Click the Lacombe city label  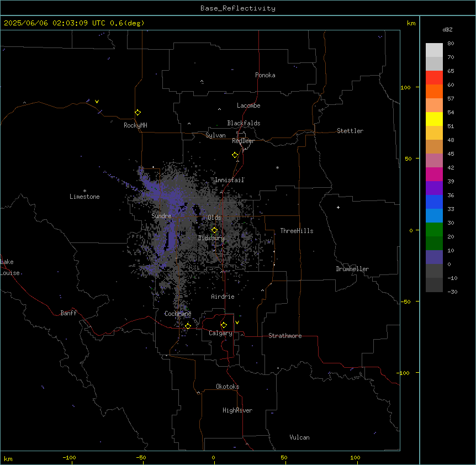[x=248, y=105]
